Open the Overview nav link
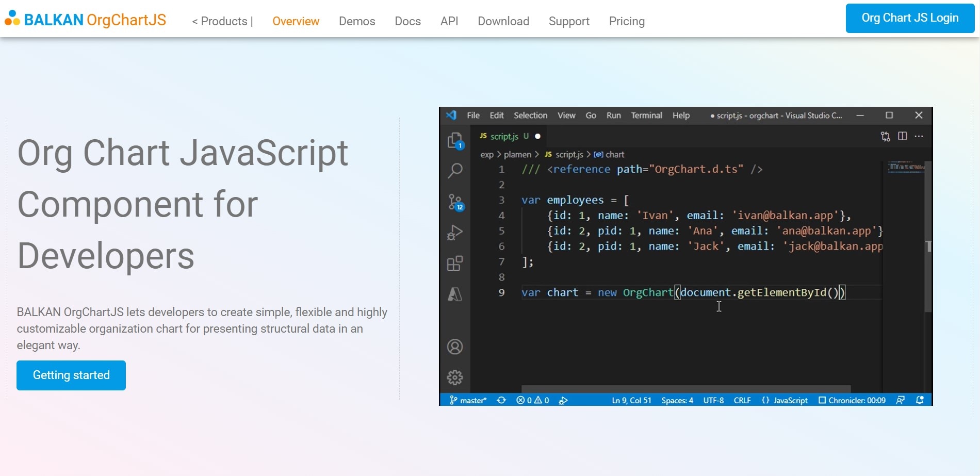Screen dimensions: 980x476 296,21
